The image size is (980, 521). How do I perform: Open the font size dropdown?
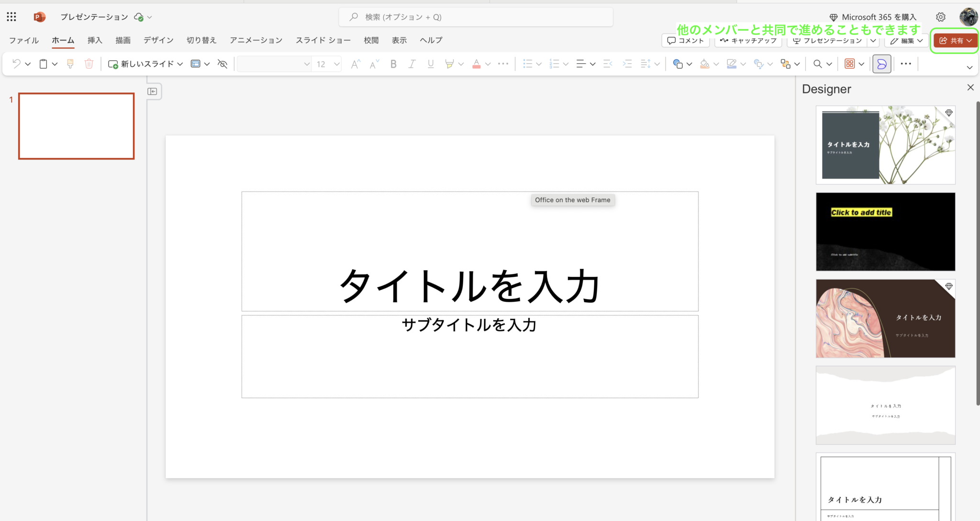click(337, 64)
